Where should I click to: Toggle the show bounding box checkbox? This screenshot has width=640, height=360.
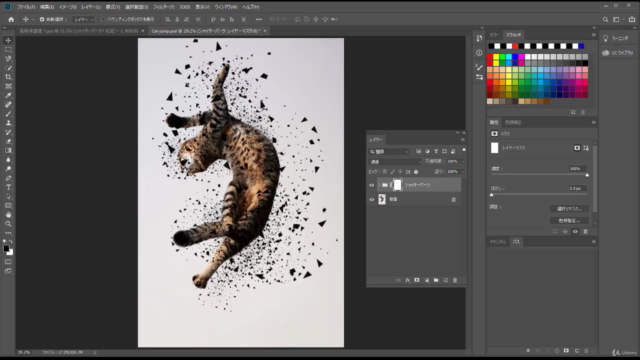[x=103, y=19]
